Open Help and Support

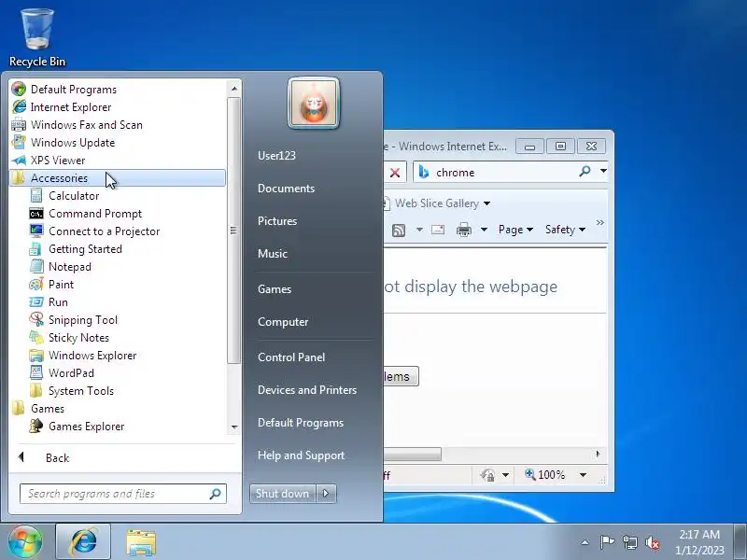point(301,455)
